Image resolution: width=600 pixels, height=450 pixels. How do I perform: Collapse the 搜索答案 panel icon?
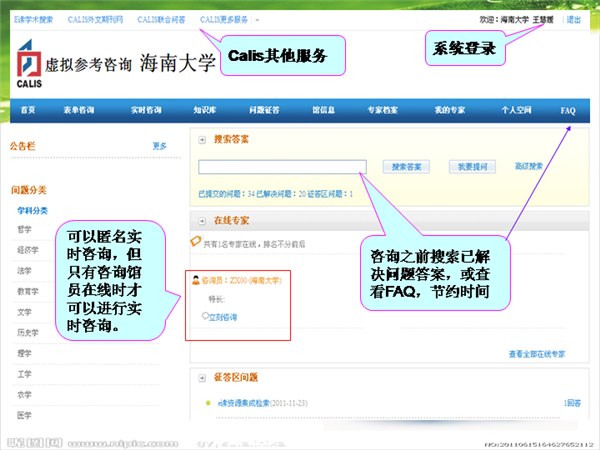[x=202, y=140]
